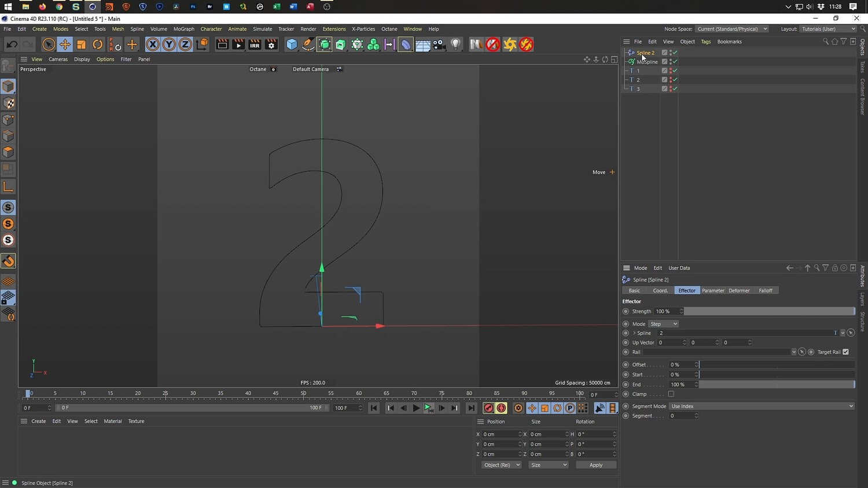Select the Move tool in the top toolbar

click(65, 45)
